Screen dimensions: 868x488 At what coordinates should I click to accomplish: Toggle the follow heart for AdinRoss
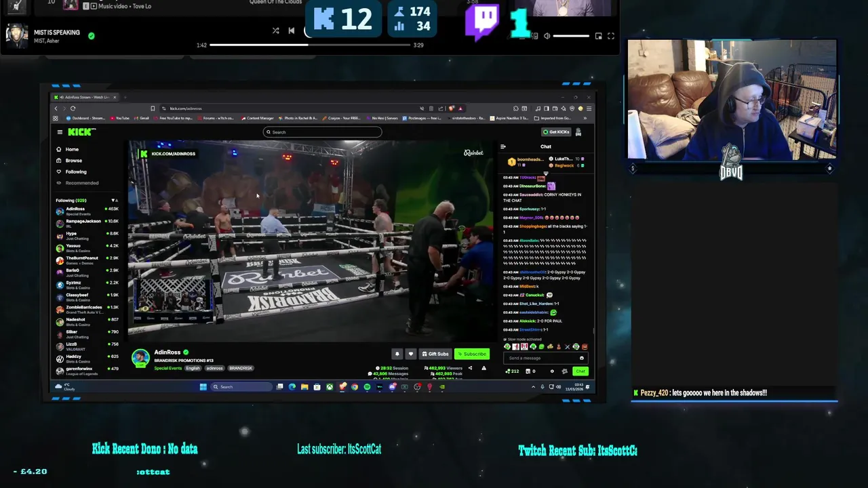[410, 354]
